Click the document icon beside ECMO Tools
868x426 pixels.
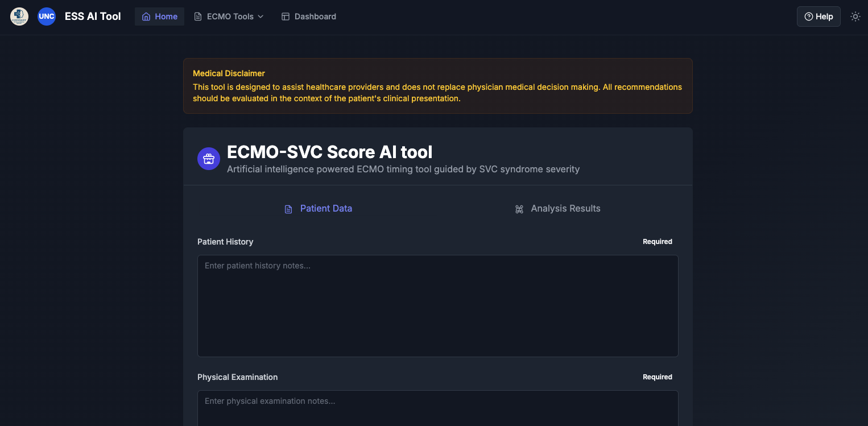tap(196, 16)
